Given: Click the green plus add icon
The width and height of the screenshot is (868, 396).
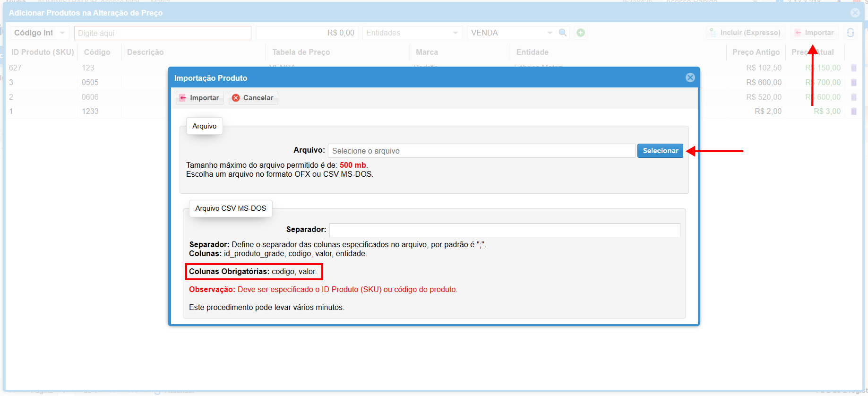Looking at the screenshot, I should pos(581,33).
